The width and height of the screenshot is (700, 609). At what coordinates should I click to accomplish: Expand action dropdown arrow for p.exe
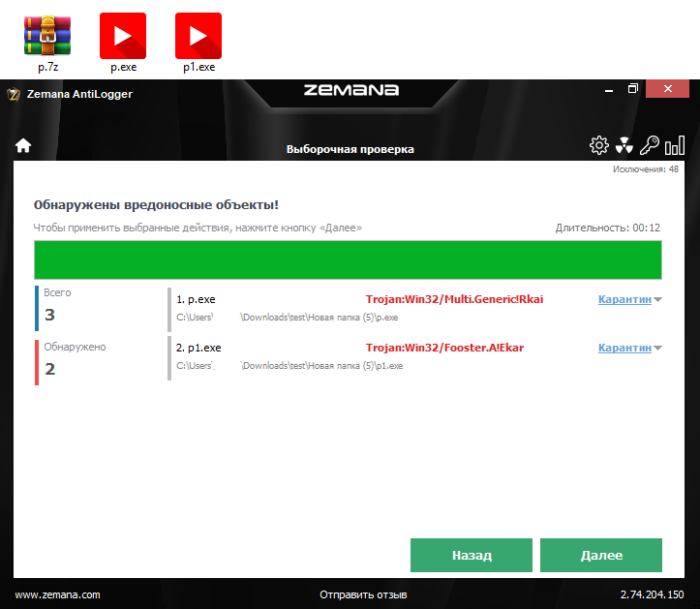point(657,299)
